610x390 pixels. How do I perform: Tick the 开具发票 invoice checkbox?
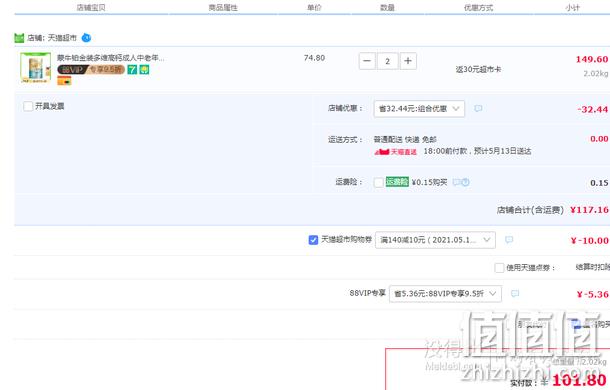[28, 106]
